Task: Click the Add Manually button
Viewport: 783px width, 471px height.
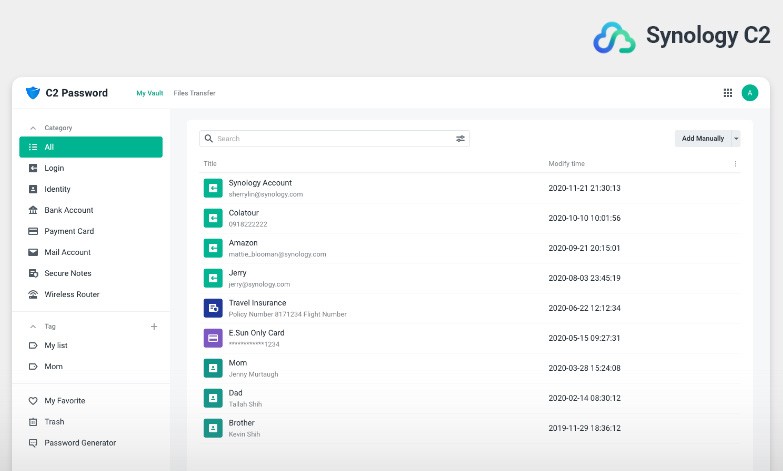Action: (703, 138)
